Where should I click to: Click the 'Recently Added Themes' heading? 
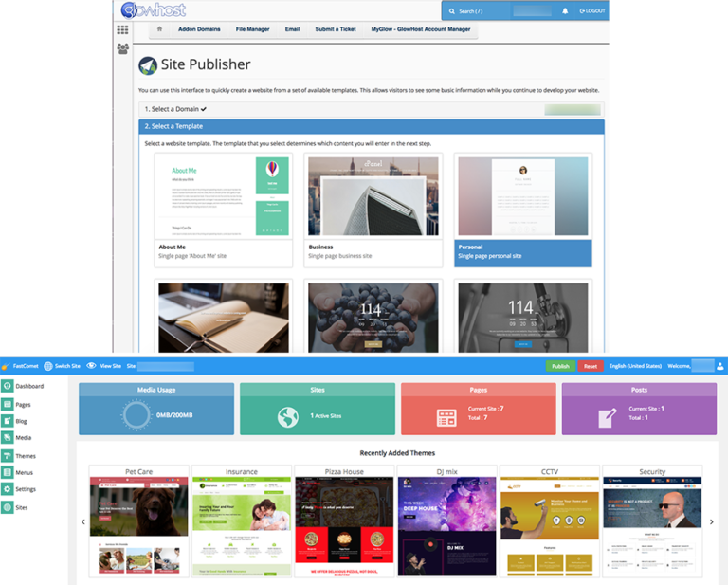pyautogui.click(x=397, y=453)
